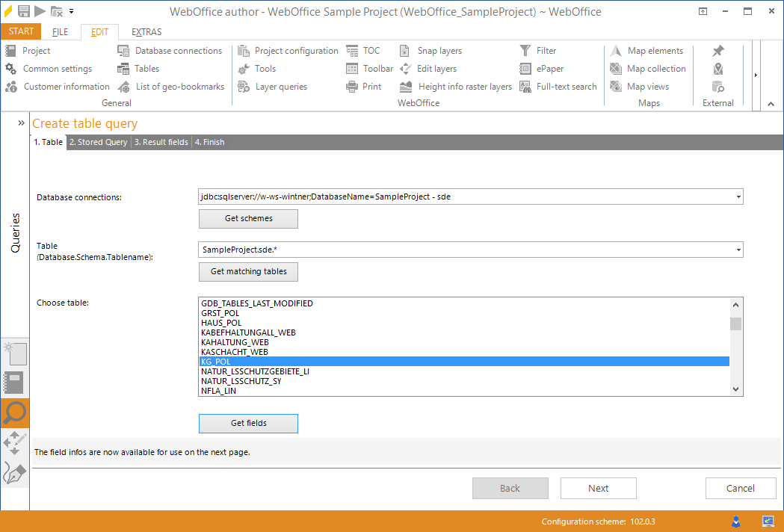Select the Customer information tool

[57, 86]
